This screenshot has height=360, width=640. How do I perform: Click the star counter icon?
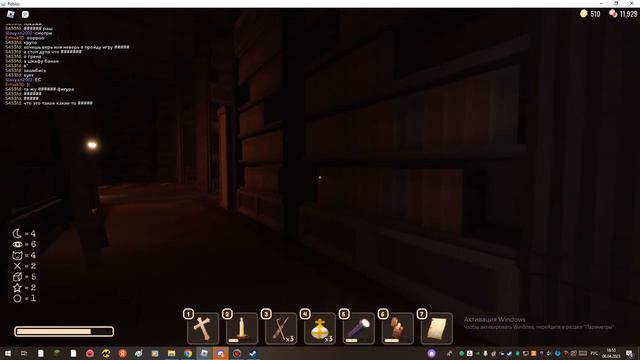(x=17, y=288)
